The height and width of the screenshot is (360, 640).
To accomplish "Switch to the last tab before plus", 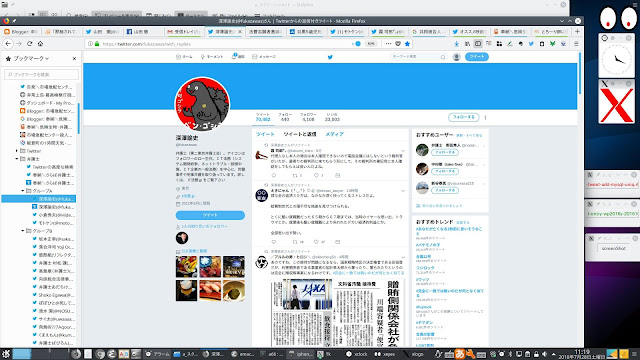I will (x=551, y=31).
